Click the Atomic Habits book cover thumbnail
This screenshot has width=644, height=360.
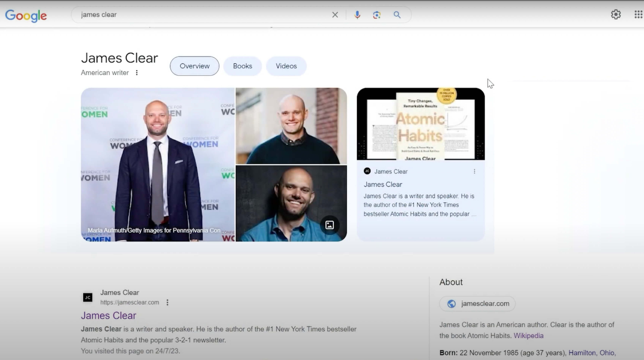(421, 124)
